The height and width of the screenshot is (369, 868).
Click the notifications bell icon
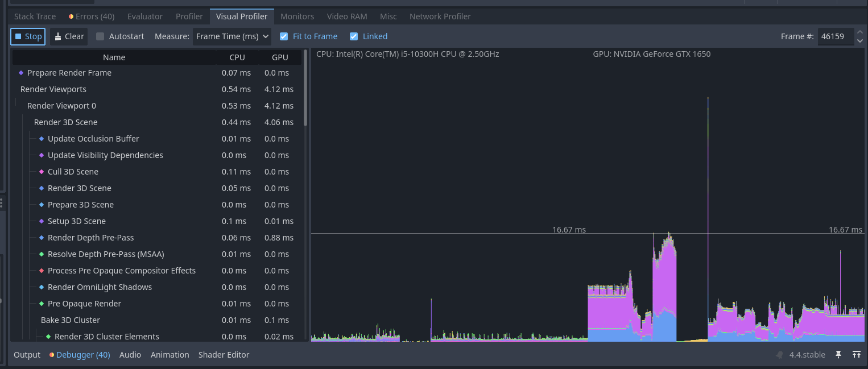click(779, 355)
